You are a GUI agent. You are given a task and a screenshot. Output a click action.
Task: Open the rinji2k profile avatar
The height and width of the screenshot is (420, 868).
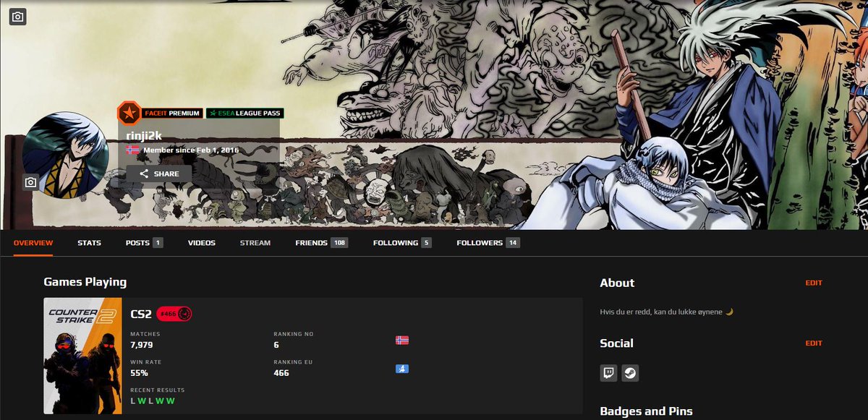66,155
